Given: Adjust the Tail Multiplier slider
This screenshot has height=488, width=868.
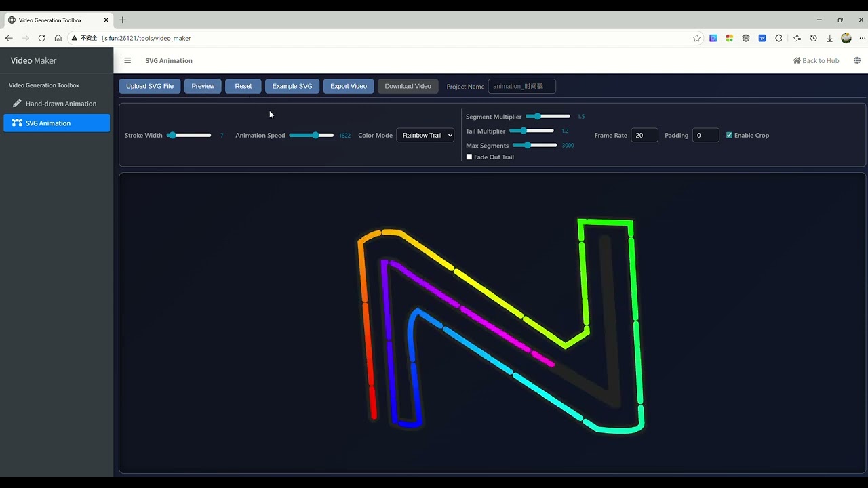Looking at the screenshot, I should coord(532,131).
